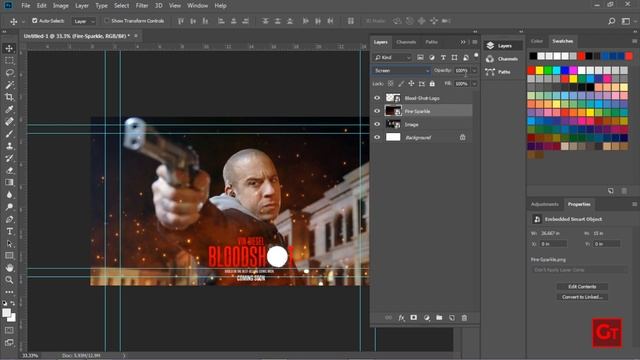The width and height of the screenshot is (640, 360).
Task: Create a new group folder
Action: tap(439, 318)
